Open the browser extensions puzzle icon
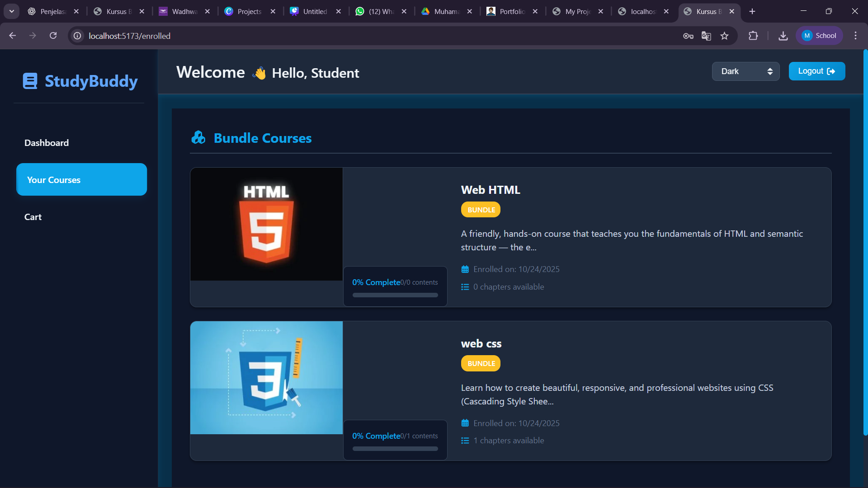The image size is (868, 488). 753,36
